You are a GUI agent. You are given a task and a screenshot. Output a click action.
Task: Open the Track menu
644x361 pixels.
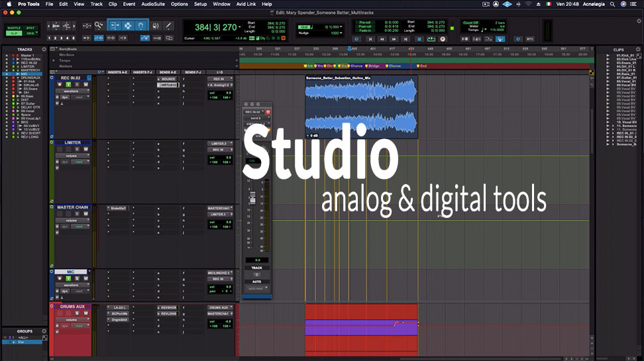pyautogui.click(x=97, y=4)
